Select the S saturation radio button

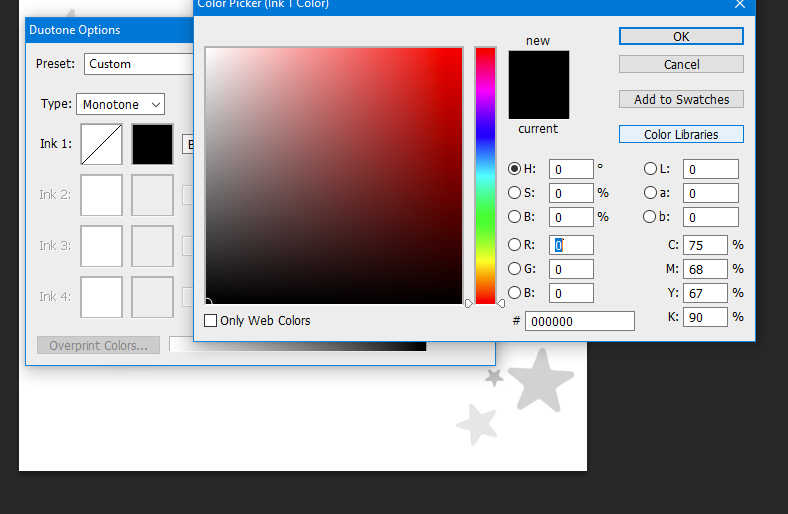point(514,192)
